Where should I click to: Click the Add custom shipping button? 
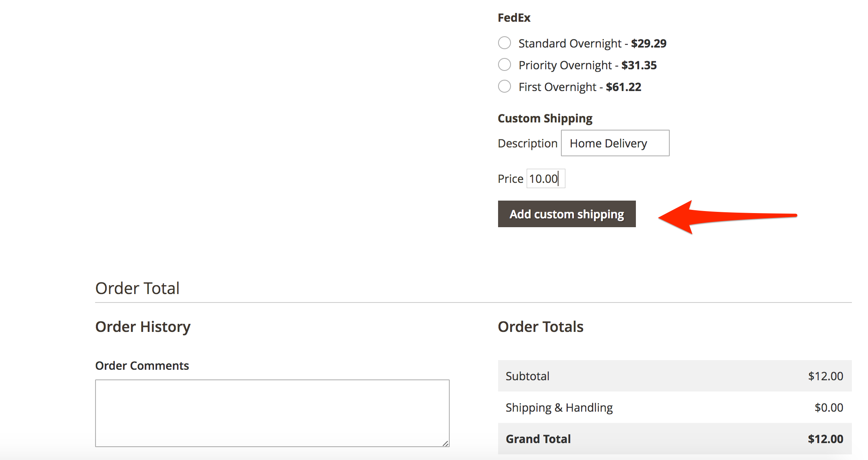coord(567,214)
